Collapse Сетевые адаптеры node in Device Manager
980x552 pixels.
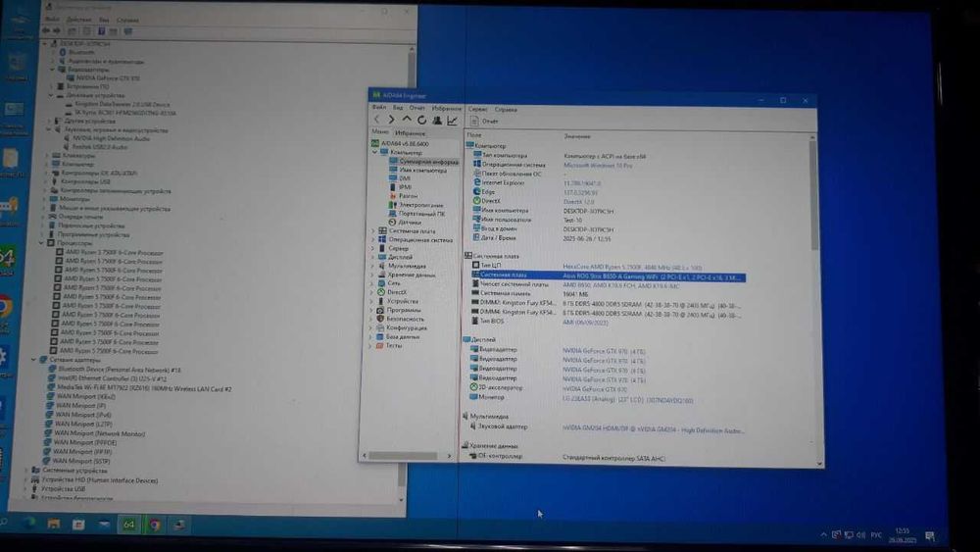click(x=33, y=360)
